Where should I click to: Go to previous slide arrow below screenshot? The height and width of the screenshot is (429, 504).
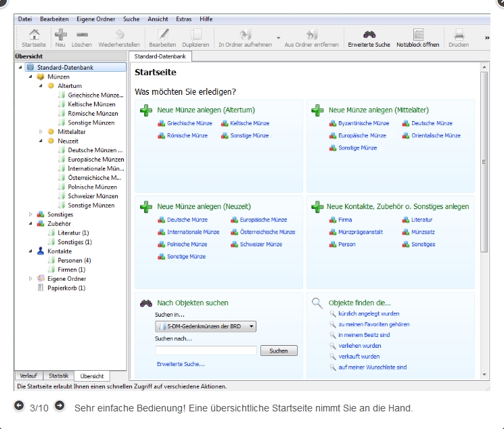(x=19, y=406)
